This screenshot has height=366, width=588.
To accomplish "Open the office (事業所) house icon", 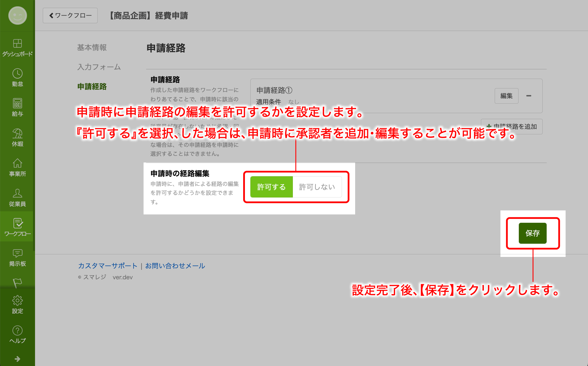I will pos(17,167).
